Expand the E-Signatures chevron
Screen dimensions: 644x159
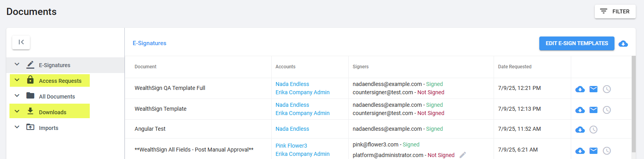tap(17, 64)
